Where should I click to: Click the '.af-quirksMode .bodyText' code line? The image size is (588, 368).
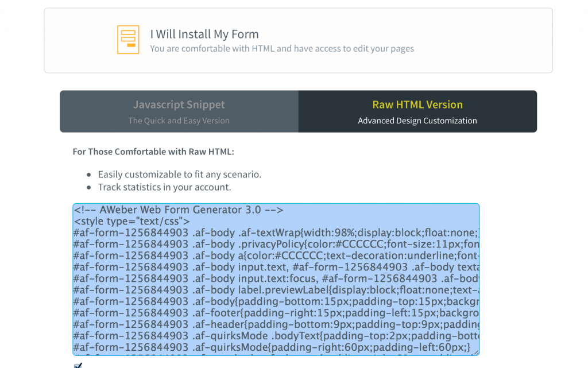(276, 336)
